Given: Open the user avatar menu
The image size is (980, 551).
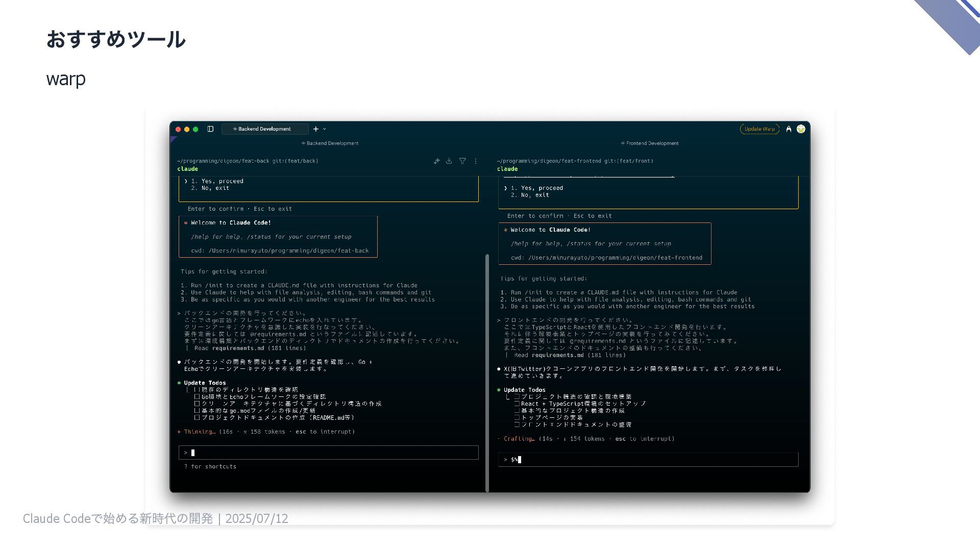Looking at the screenshot, I should [801, 129].
